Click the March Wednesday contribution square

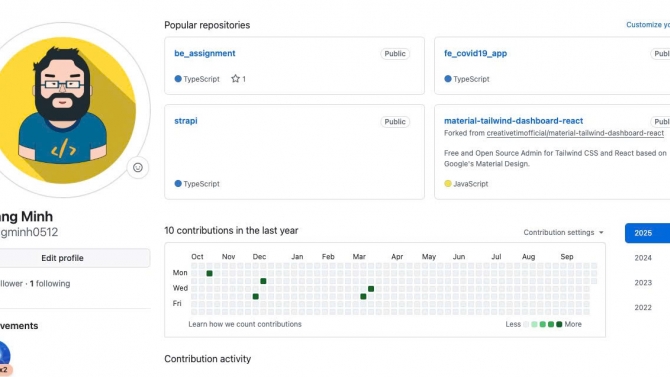371,289
